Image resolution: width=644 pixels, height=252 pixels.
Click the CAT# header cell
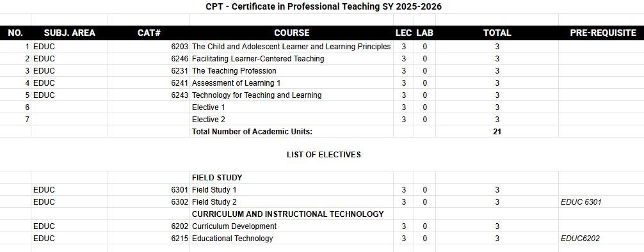coord(149,33)
